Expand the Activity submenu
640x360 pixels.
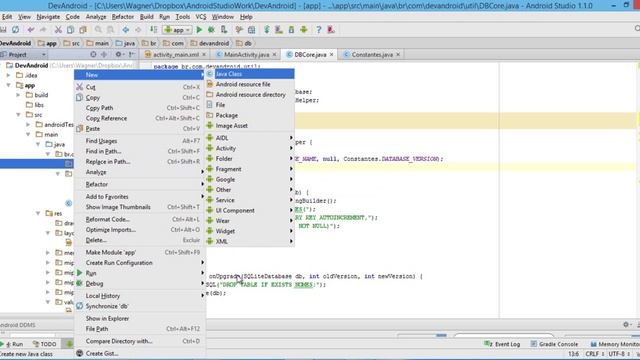[249, 148]
